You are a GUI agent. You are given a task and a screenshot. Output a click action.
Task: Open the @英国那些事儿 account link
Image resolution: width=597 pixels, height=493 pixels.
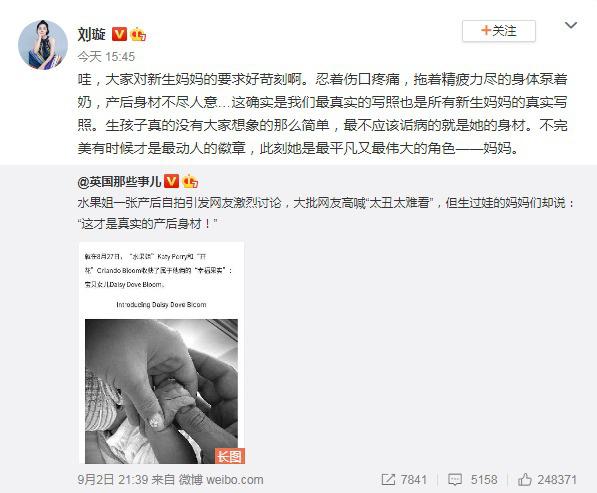tap(119, 182)
